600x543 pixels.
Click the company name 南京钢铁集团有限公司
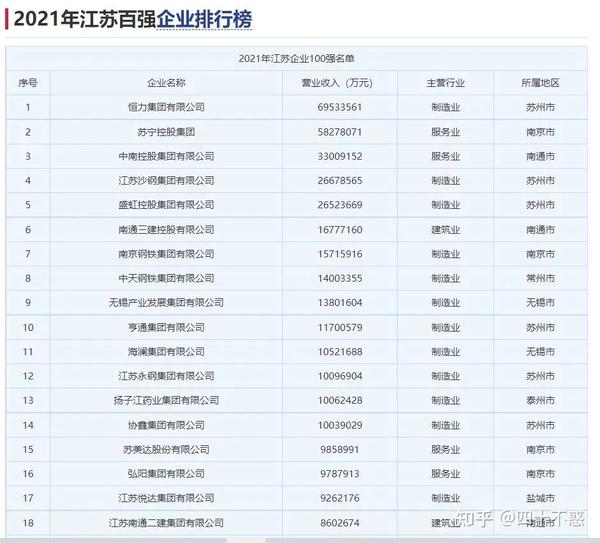[166, 254]
